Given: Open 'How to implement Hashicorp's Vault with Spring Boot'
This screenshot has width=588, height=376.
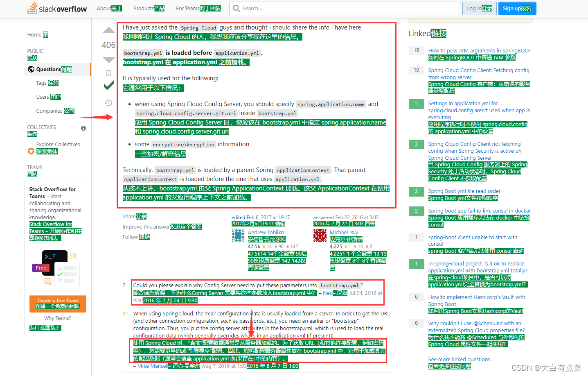Looking at the screenshot, I should 477,301.
